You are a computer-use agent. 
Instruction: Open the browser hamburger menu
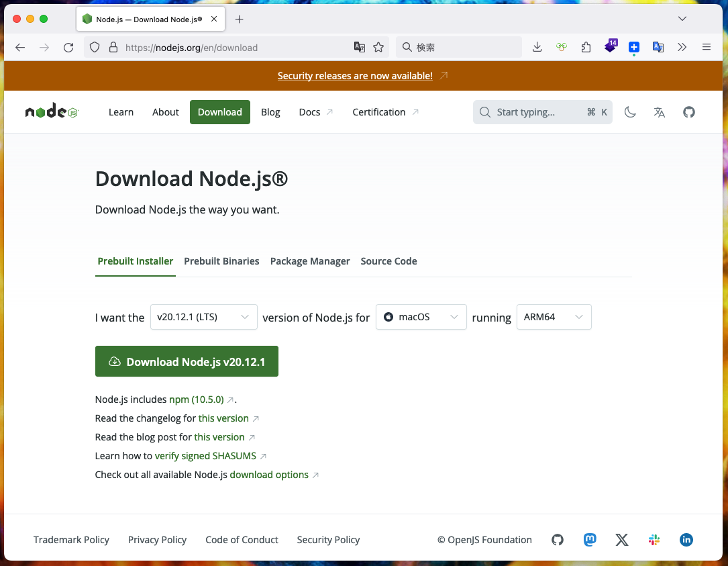point(707,47)
